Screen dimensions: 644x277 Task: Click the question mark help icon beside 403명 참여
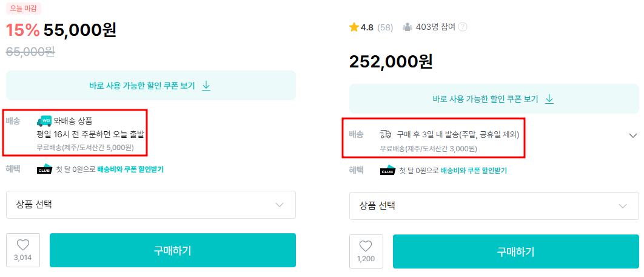point(463,27)
